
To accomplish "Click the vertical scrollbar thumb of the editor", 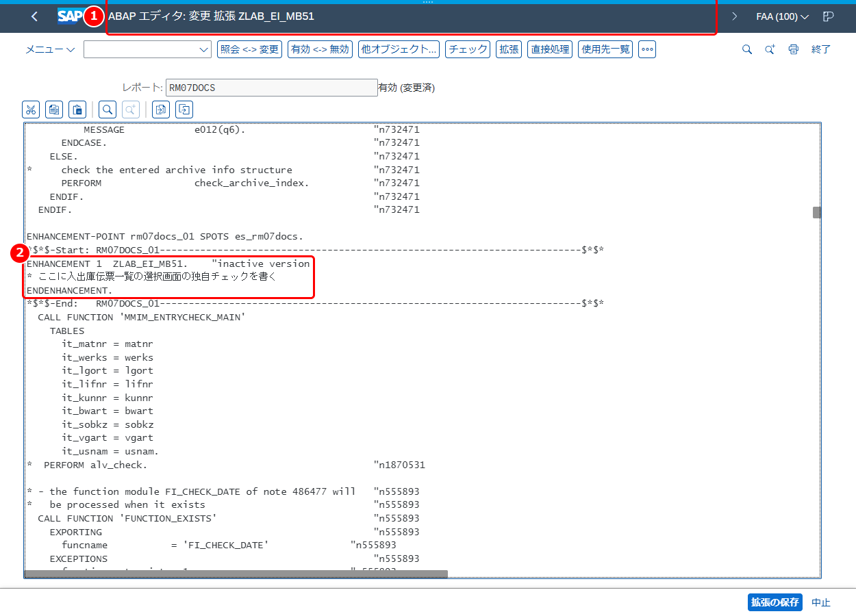I will (x=816, y=212).
